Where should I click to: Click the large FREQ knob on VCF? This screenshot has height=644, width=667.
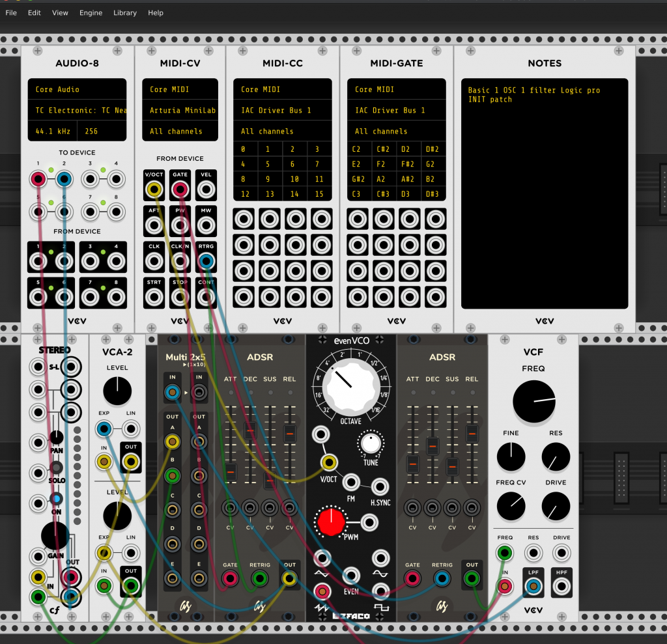(x=534, y=402)
